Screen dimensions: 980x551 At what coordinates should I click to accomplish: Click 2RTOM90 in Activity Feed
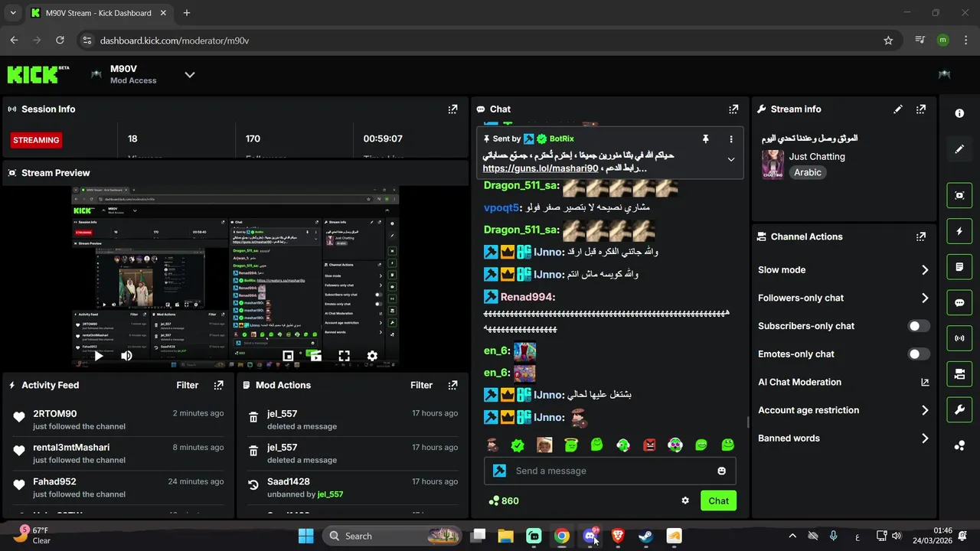point(55,413)
